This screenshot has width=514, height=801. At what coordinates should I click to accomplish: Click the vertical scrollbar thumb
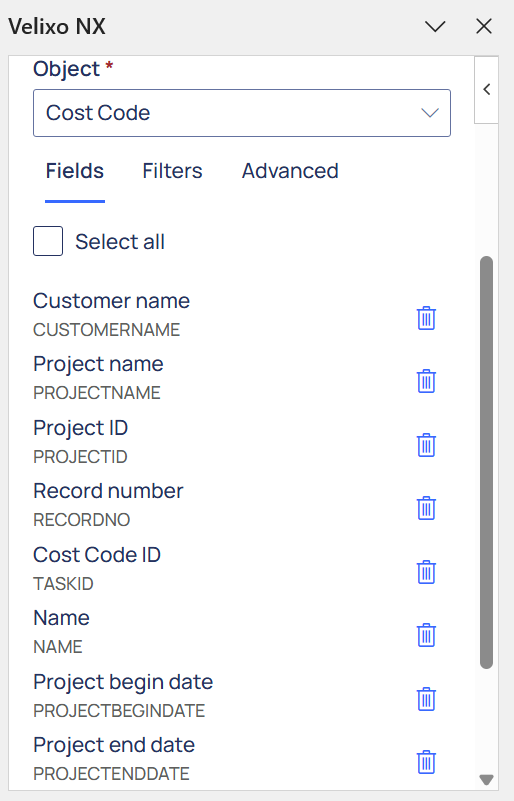[486, 462]
